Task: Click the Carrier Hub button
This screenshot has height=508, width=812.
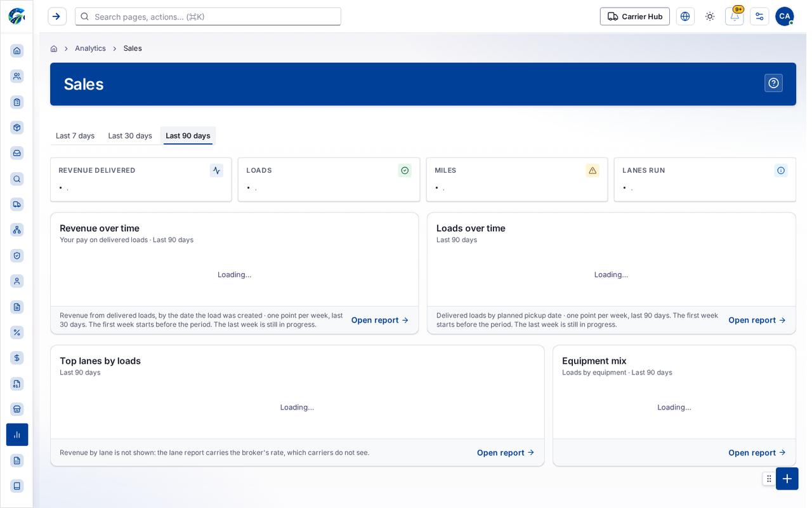Action: [635, 17]
